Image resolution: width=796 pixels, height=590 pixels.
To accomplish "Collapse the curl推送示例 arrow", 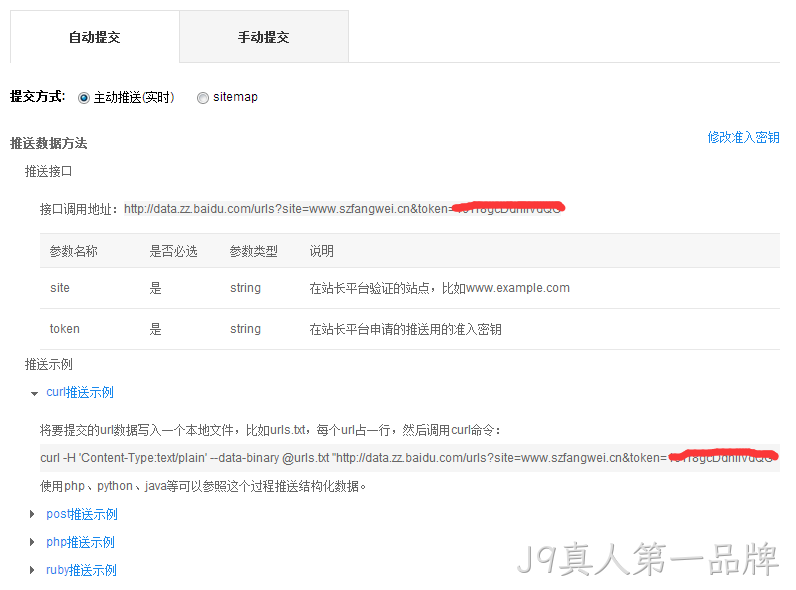I will click(34, 393).
